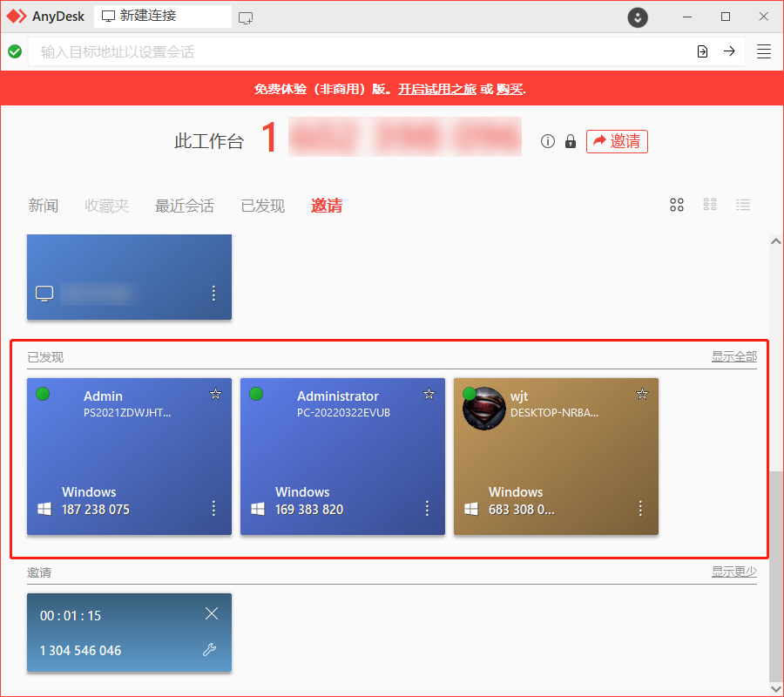Open three-dot menu on Administrator tile
Screen dimensions: 784x697
click(x=427, y=508)
